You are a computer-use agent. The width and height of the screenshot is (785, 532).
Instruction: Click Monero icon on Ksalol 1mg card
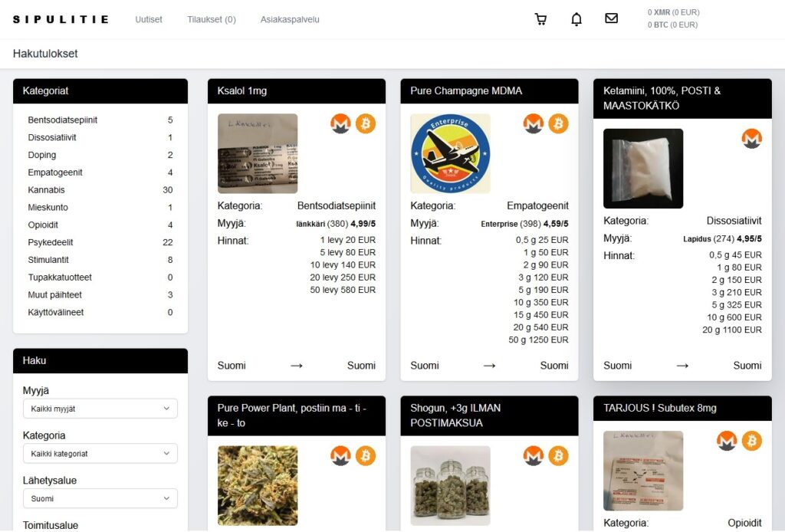[x=340, y=123]
